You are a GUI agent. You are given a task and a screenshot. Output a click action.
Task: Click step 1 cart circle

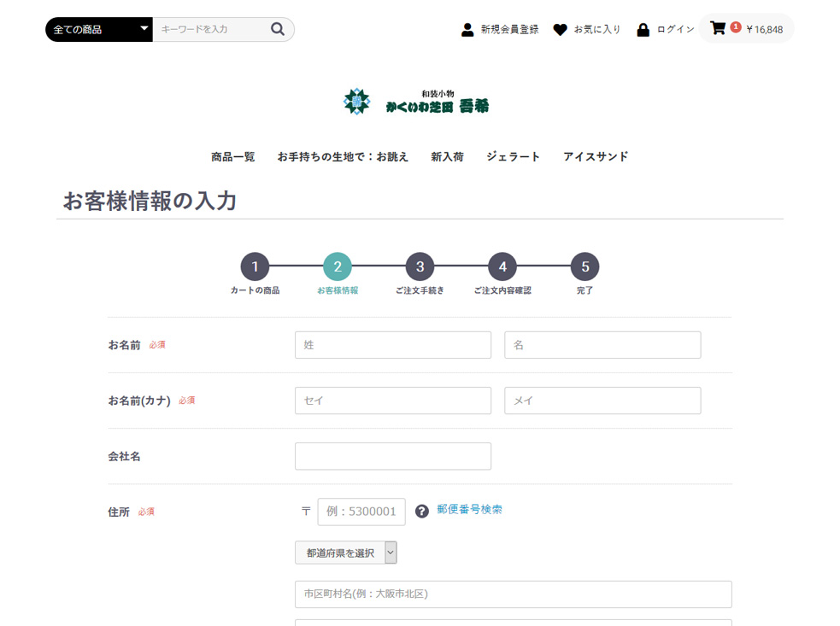point(255,266)
